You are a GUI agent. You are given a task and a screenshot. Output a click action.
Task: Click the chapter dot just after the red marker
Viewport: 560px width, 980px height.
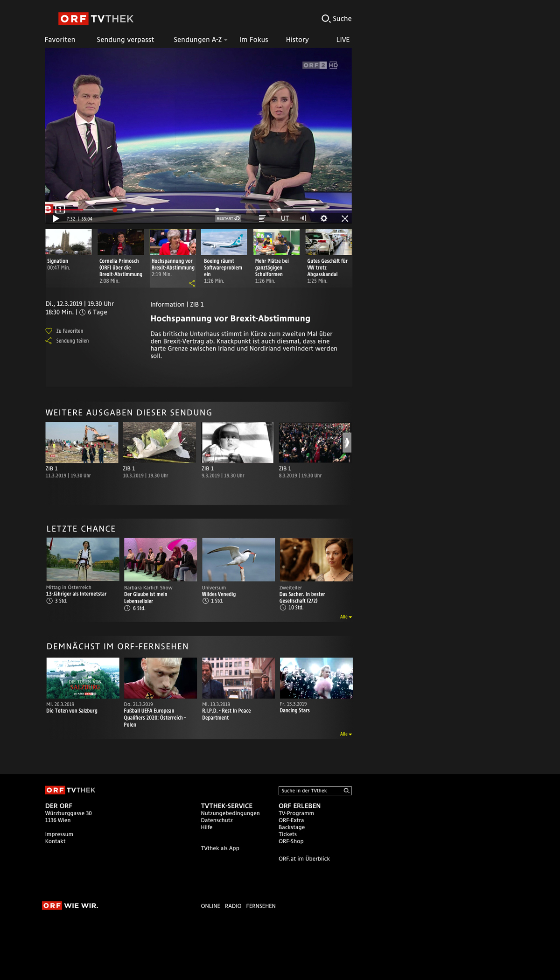[x=134, y=210]
